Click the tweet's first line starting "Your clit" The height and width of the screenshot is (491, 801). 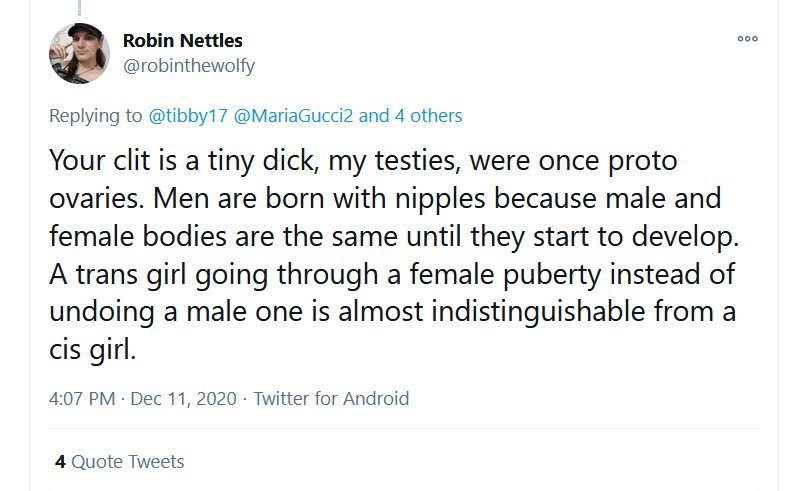click(x=363, y=161)
